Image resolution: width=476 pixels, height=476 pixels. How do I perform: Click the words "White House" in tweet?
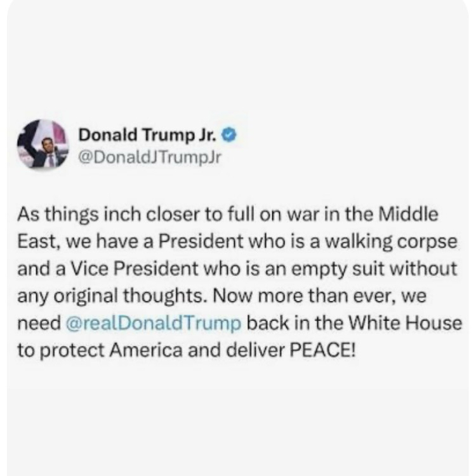(x=406, y=322)
